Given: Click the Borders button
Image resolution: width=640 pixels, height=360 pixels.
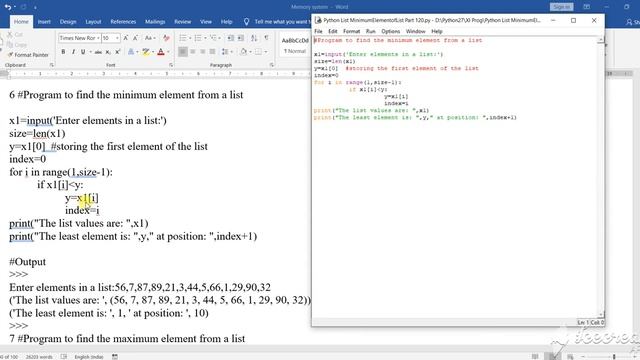Looking at the screenshot, I should coord(258,52).
